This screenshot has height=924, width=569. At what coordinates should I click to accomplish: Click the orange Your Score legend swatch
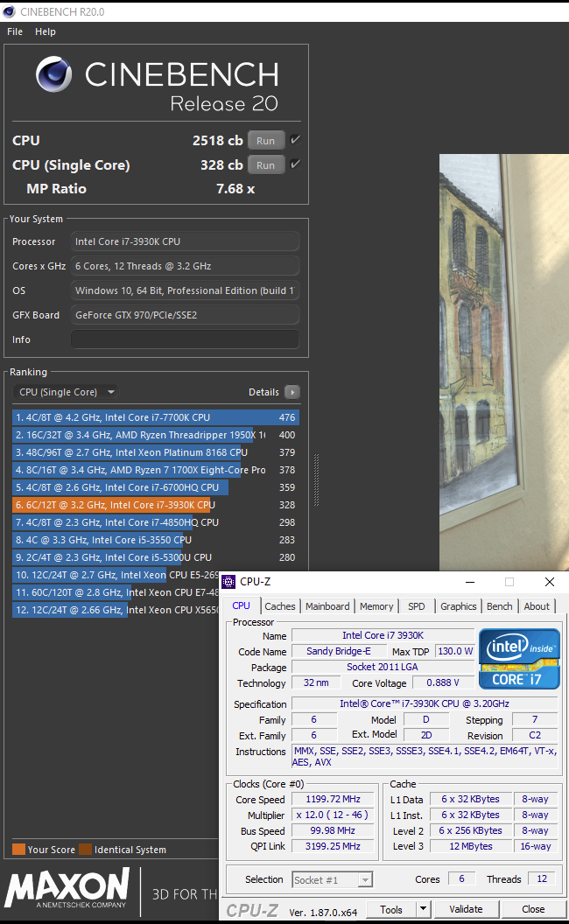click(19, 849)
